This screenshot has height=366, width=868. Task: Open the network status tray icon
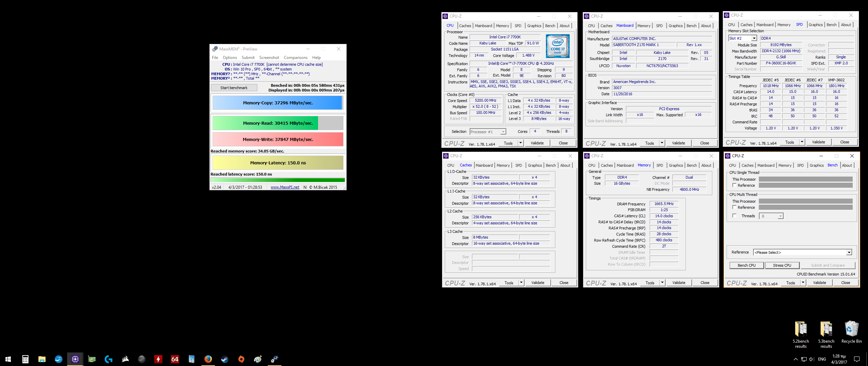(x=804, y=359)
